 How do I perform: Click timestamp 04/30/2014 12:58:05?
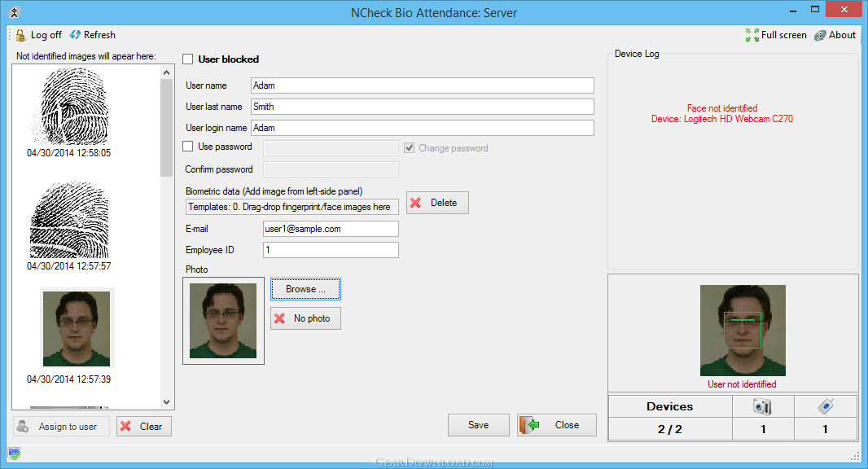[x=68, y=153]
